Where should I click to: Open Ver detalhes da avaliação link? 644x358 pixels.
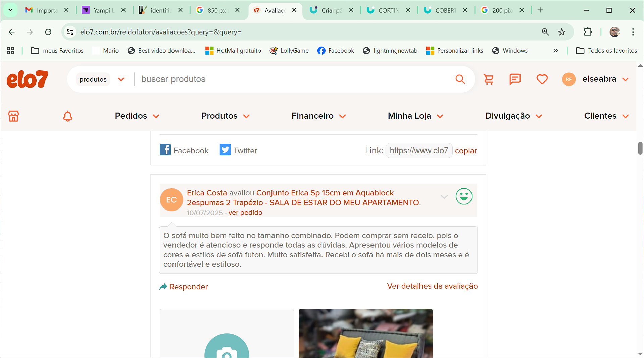point(432,286)
